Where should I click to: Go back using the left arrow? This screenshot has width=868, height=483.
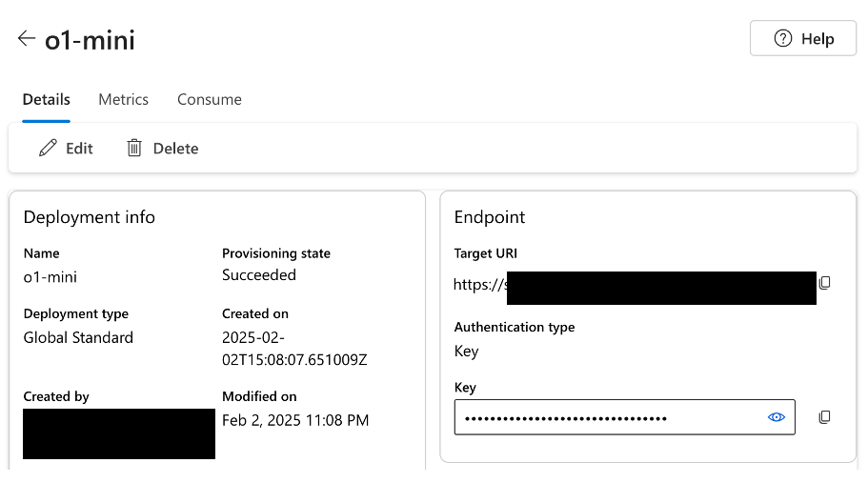26,39
